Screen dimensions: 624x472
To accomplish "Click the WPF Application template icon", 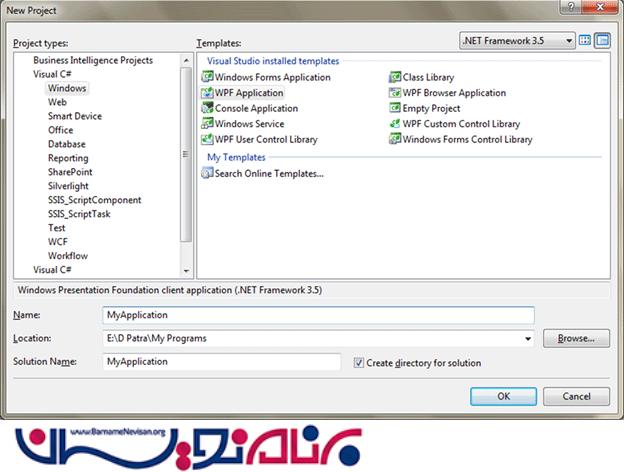I will coord(207,93).
